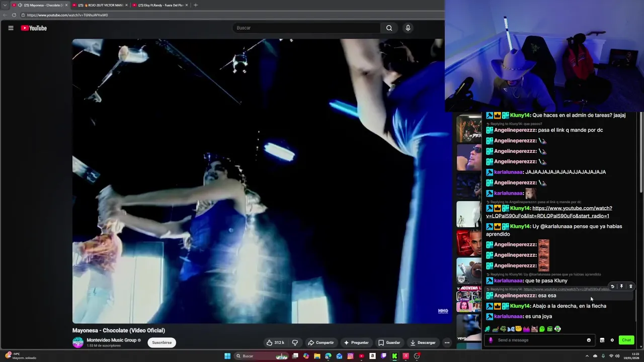
Task: Like the video with the 312 k thumbs-up
Action: pos(275,343)
